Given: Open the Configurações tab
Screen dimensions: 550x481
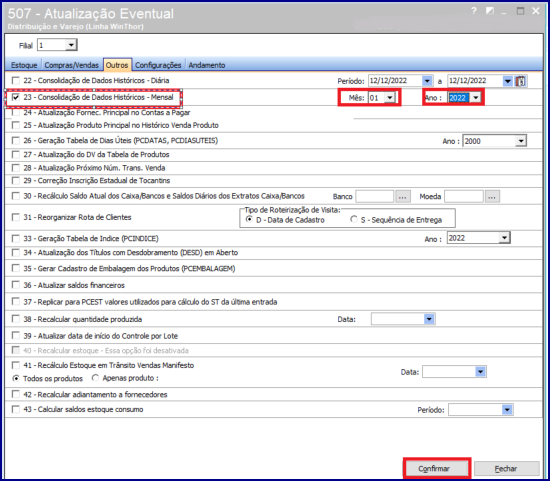Looking at the screenshot, I should (x=158, y=65).
